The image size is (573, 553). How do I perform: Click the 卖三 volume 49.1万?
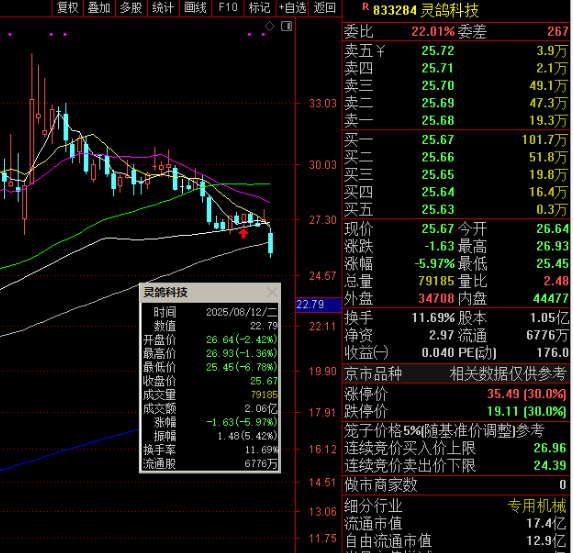point(548,86)
